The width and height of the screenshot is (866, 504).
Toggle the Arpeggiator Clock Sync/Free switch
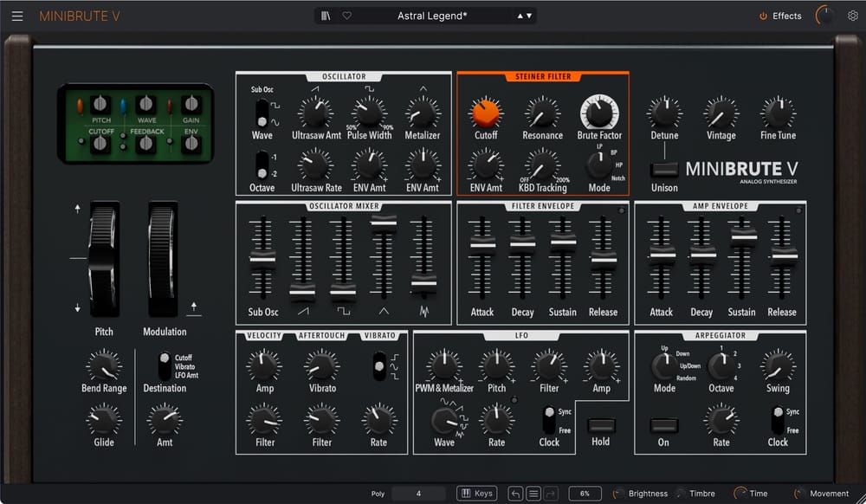pyautogui.click(x=778, y=421)
